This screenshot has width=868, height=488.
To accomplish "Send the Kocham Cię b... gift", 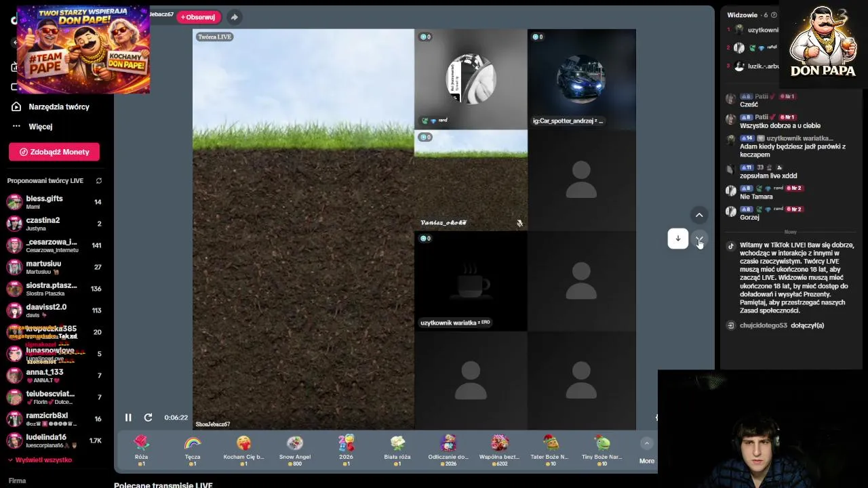I will point(243,451).
